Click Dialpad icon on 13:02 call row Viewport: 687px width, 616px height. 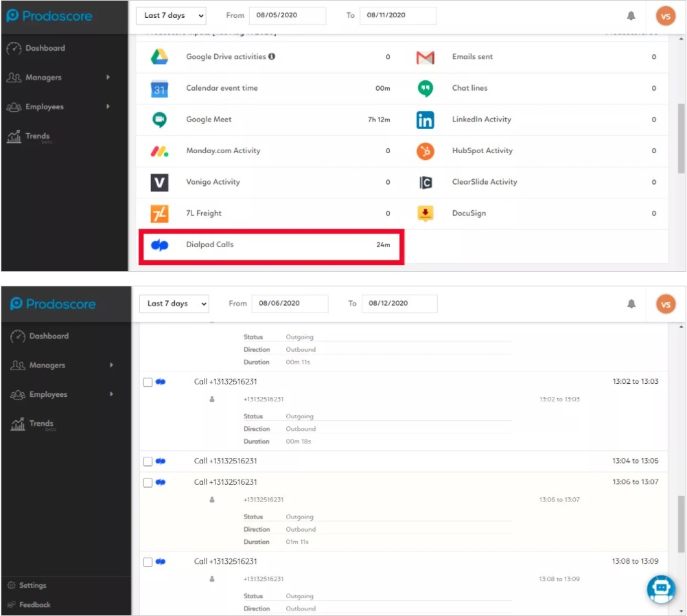[161, 382]
